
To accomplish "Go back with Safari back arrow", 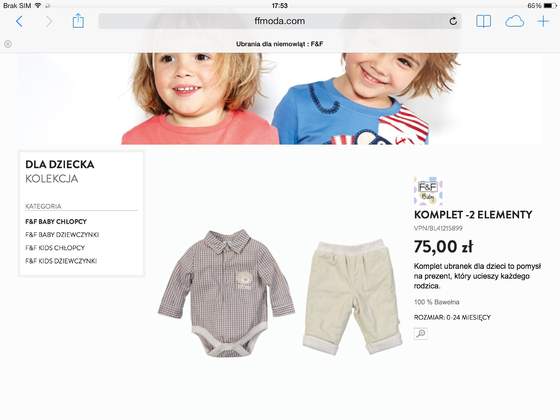I will coord(19,21).
